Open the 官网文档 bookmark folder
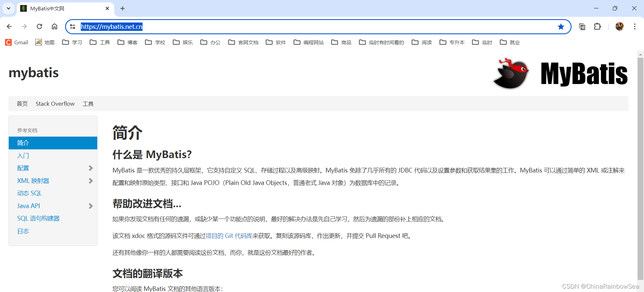Screen dimensions: 644x292 244,42
